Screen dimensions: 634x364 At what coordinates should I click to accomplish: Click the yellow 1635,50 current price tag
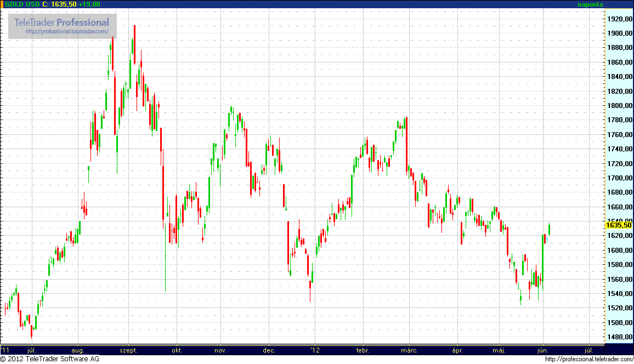tap(618, 225)
